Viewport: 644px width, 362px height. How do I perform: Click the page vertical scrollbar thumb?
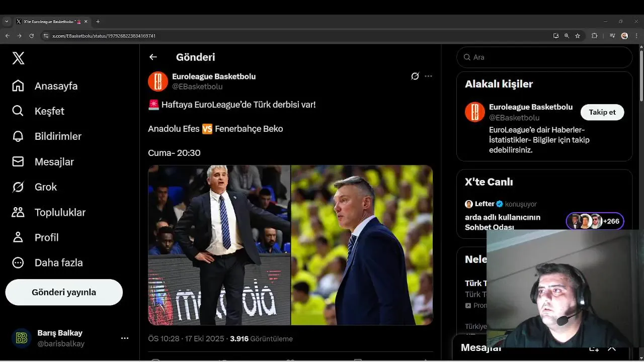pos(641,75)
